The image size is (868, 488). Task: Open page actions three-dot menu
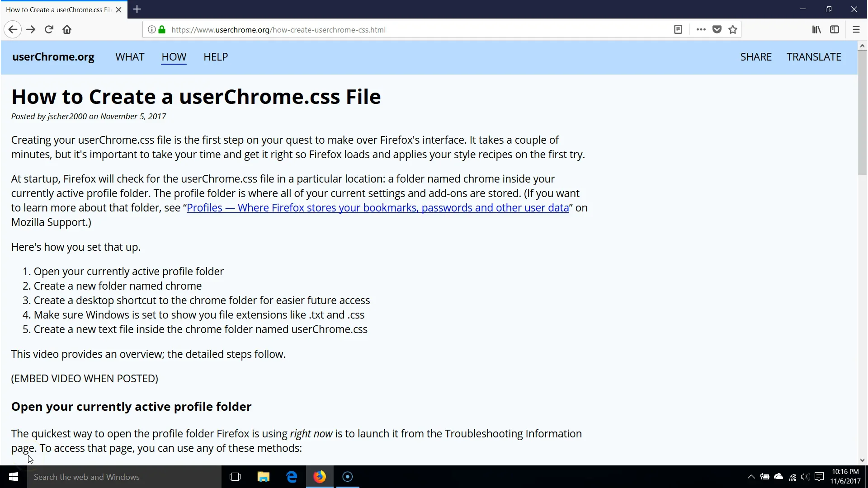click(x=701, y=30)
